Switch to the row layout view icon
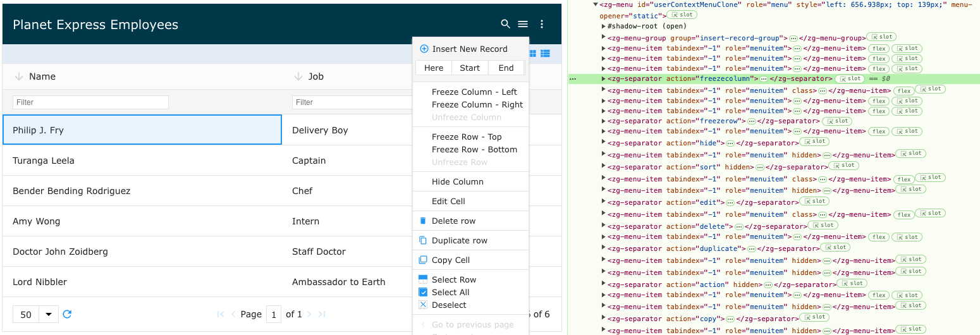This screenshot has width=980, height=335. tap(545, 54)
